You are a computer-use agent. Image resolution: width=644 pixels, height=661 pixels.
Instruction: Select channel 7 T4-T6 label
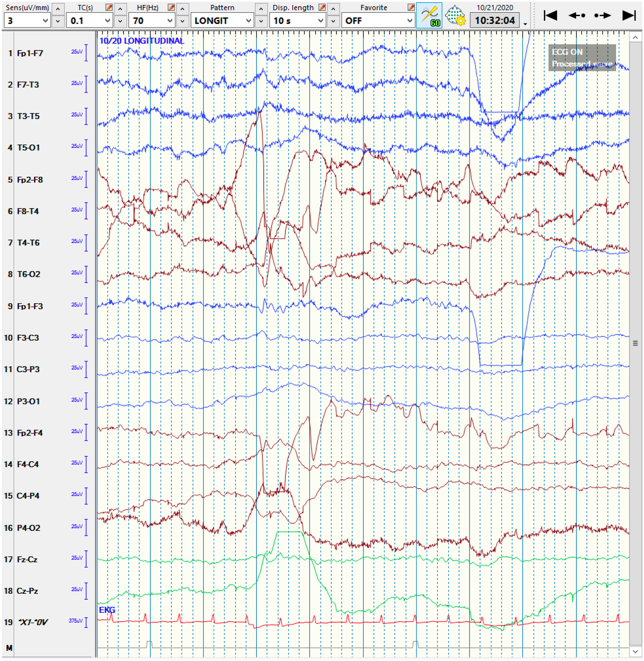pyautogui.click(x=28, y=242)
